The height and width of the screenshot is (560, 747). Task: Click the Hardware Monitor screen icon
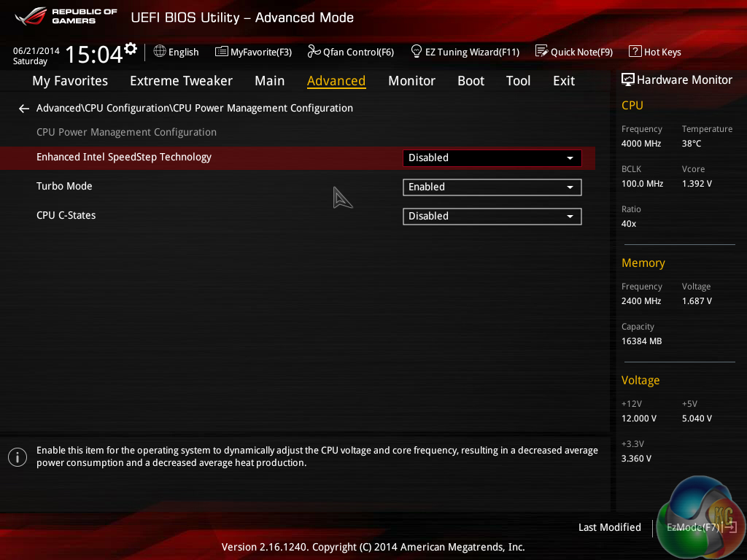click(628, 79)
